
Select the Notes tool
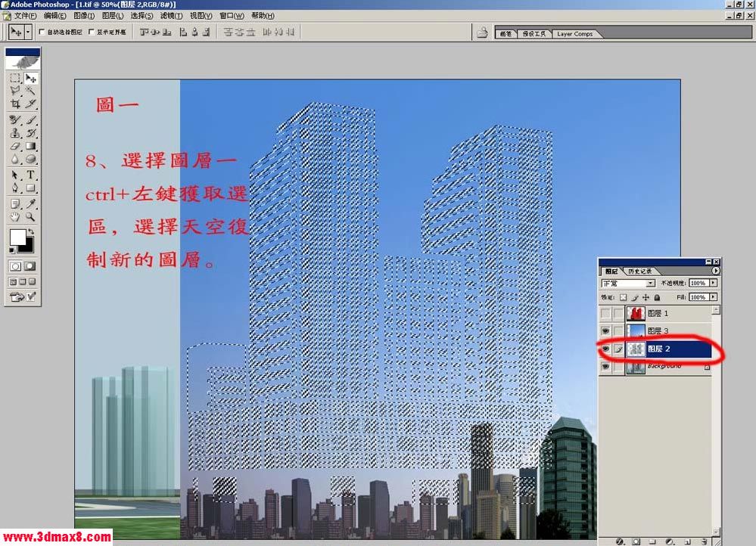click(x=15, y=203)
